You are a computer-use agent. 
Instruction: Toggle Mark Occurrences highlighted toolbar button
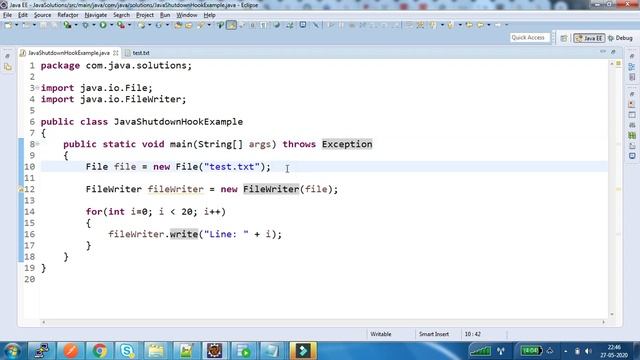(231, 25)
